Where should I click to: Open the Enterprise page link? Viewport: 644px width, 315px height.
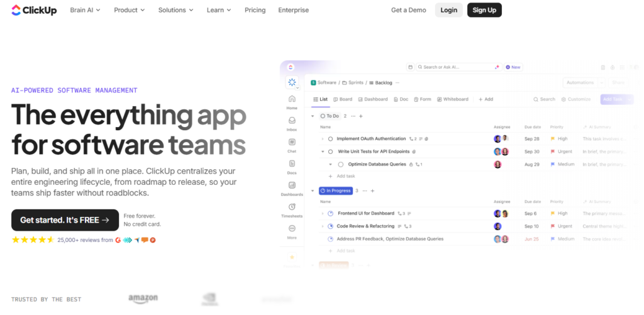pyautogui.click(x=293, y=10)
